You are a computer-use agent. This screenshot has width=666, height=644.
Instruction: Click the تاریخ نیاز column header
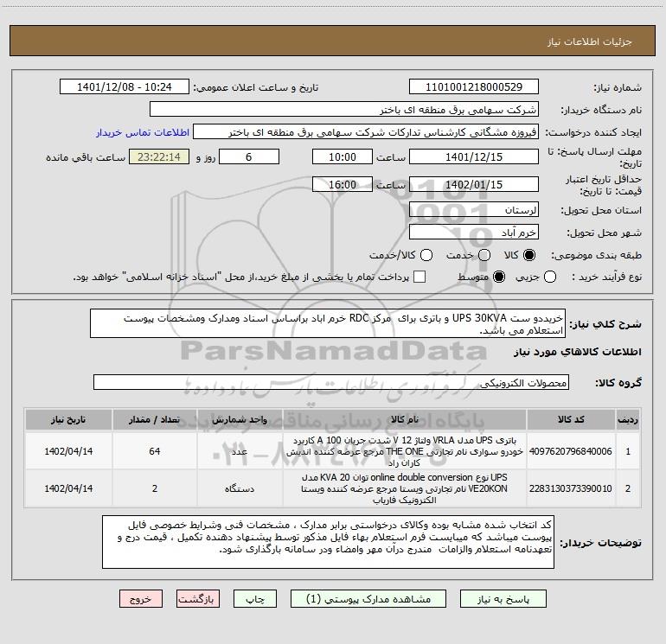(68, 420)
